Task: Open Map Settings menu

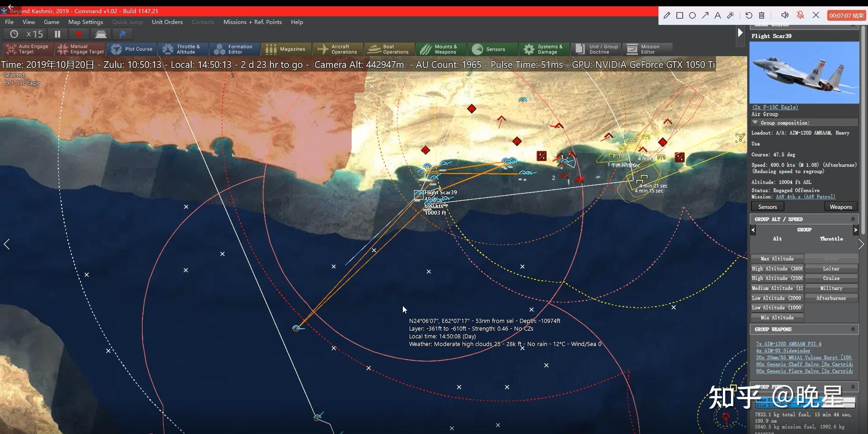Action: click(x=85, y=22)
